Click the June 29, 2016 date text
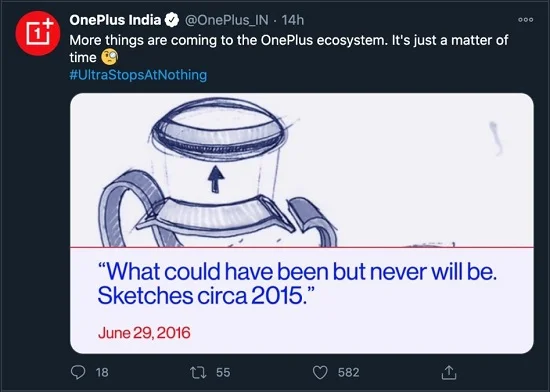 (144, 333)
